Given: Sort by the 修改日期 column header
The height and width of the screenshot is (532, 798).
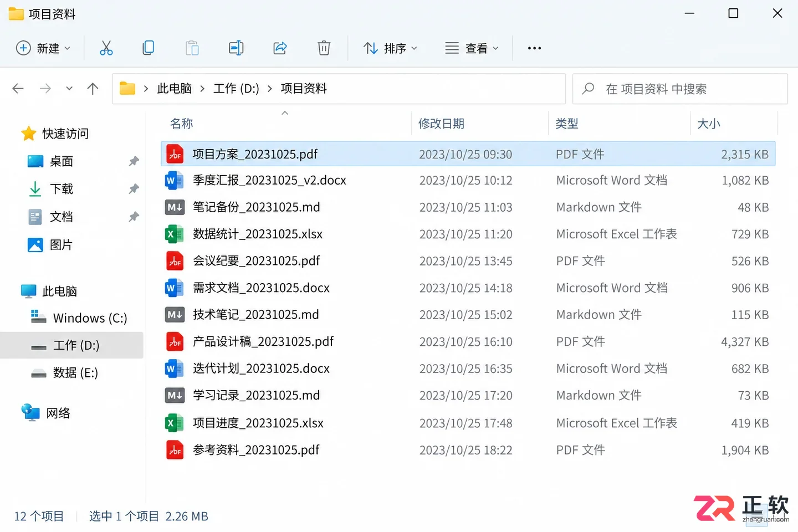Looking at the screenshot, I should pyautogui.click(x=441, y=124).
